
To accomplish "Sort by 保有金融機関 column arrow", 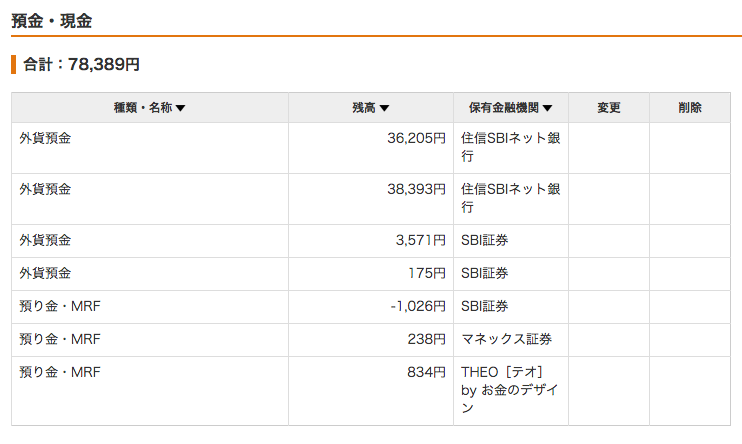I will coord(548,108).
